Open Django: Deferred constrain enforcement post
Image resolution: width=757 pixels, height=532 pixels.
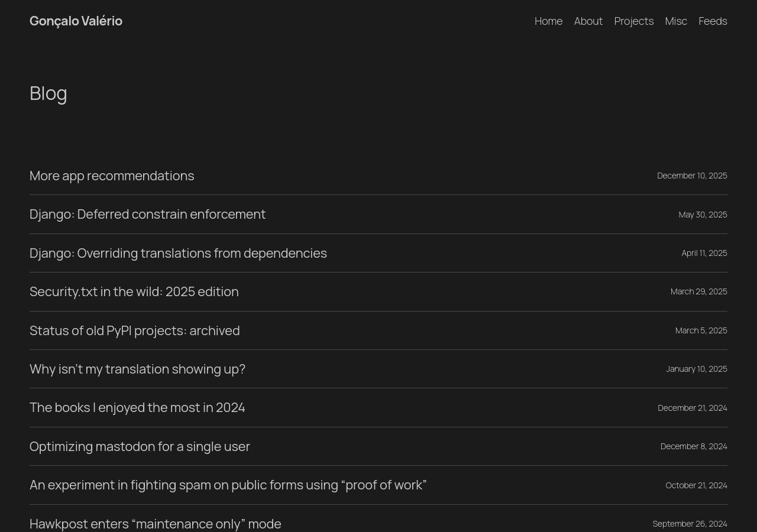pyautogui.click(x=147, y=214)
